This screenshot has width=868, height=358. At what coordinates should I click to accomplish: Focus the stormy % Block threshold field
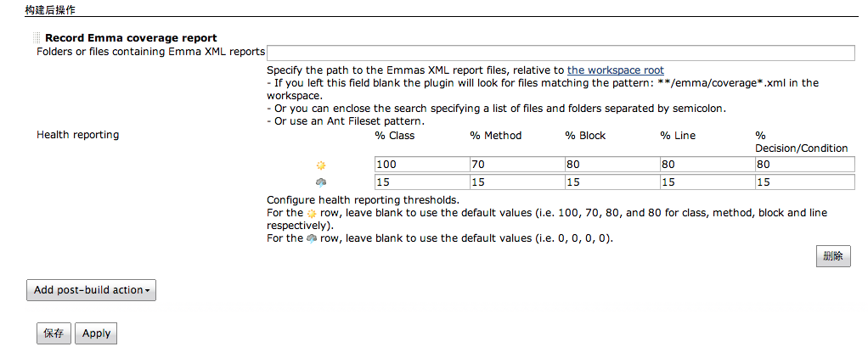611,182
